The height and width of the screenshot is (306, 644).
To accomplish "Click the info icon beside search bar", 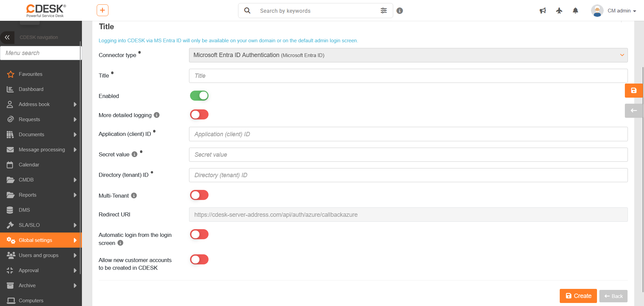I will 400,11.
